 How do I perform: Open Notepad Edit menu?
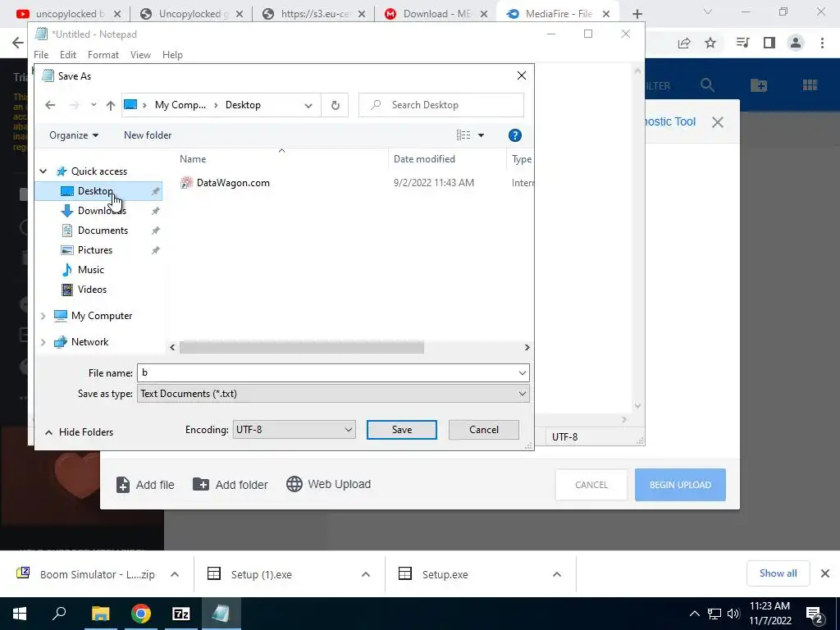click(x=68, y=55)
